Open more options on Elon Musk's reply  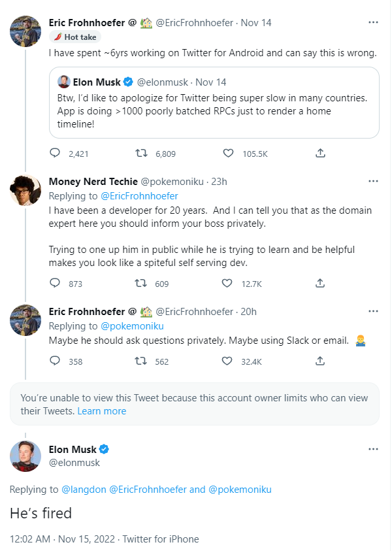coord(373,450)
